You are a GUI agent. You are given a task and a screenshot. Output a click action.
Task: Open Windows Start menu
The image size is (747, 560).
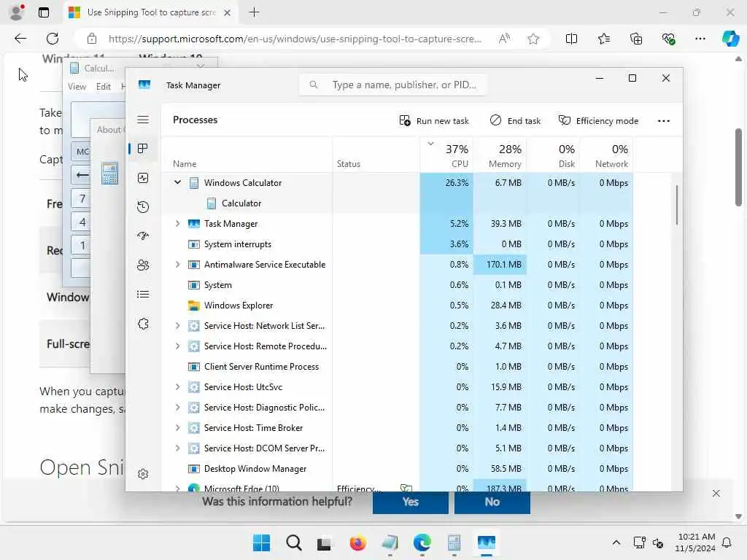(262, 542)
